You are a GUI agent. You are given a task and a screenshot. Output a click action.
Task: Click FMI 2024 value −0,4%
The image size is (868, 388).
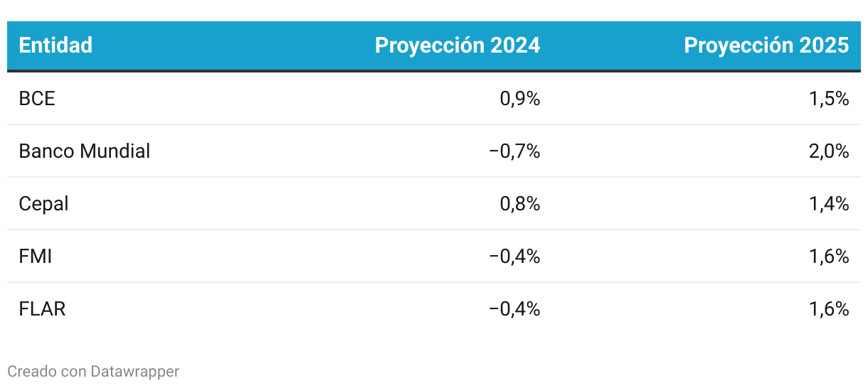tap(514, 257)
